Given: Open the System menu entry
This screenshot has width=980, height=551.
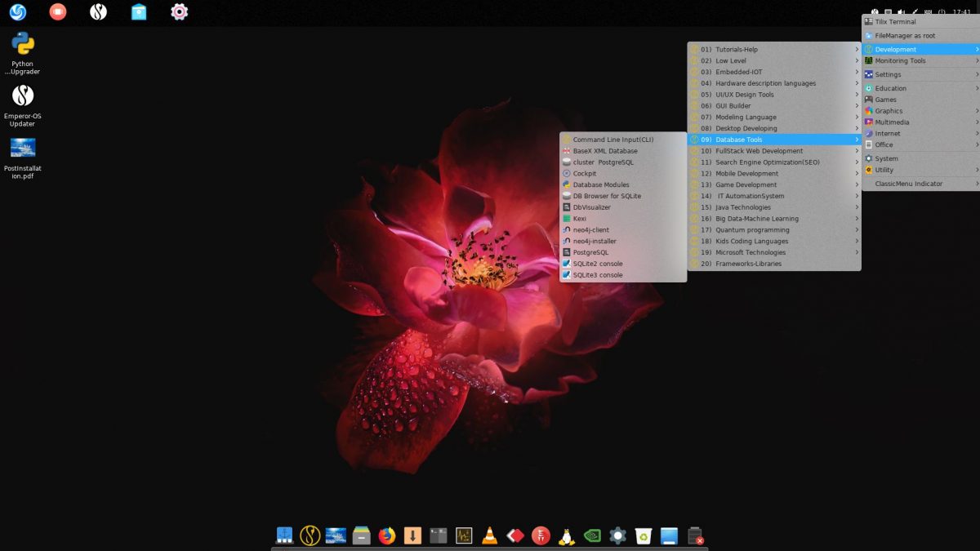Looking at the screenshot, I should (921, 158).
